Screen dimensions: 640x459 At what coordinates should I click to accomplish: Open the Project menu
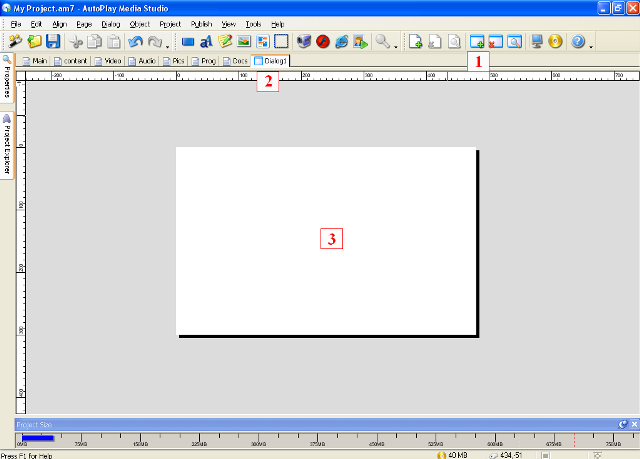[169, 23]
